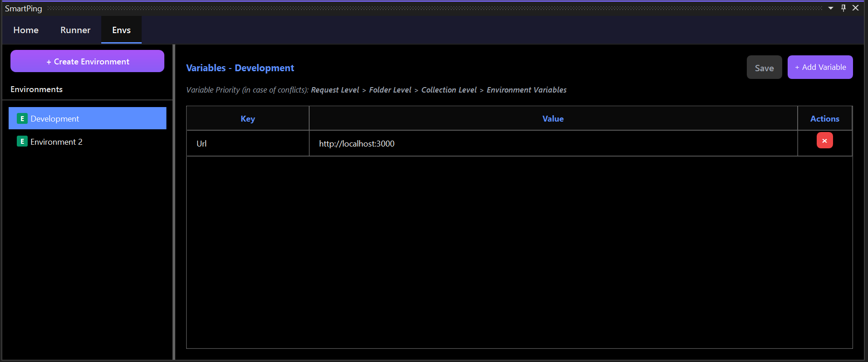Open the Runner tab
The width and height of the screenshot is (868, 362).
(x=75, y=30)
